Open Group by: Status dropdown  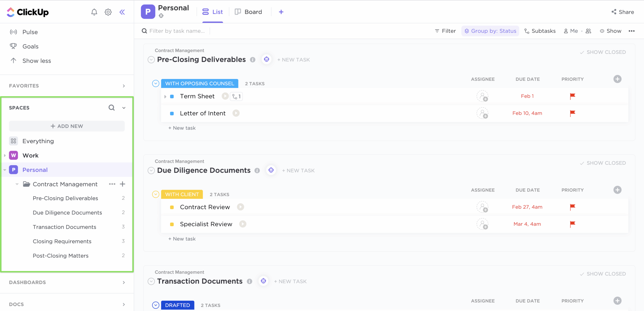(490, 31)
